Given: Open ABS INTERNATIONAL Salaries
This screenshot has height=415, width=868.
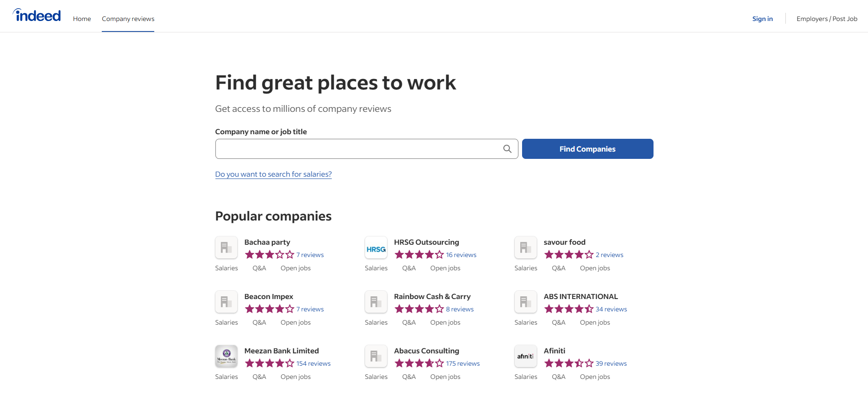Looking at the screenshot, I should [x=526, y=322].
